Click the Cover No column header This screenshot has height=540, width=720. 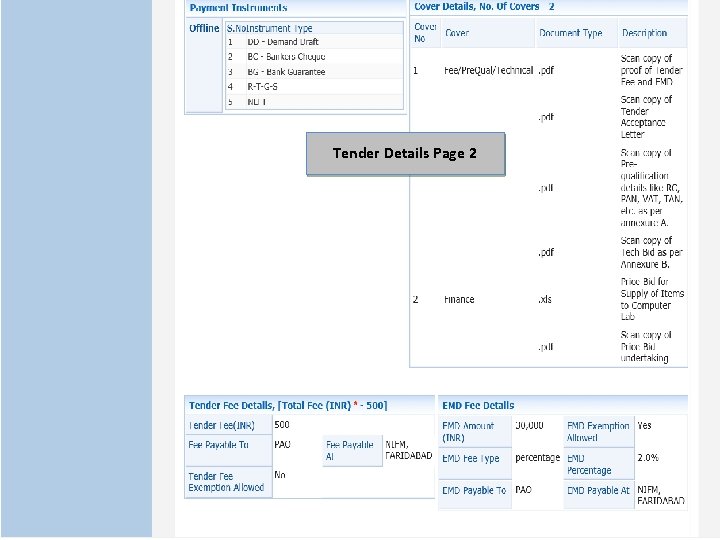(x=425, y=33)
